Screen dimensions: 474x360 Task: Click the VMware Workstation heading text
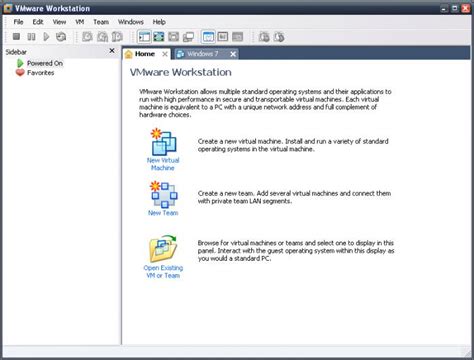180,72
